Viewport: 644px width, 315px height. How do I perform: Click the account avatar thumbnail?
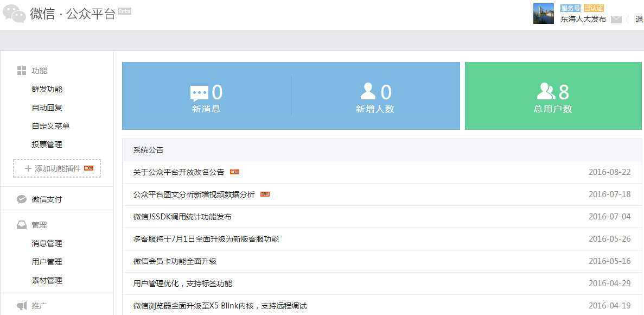544,14
